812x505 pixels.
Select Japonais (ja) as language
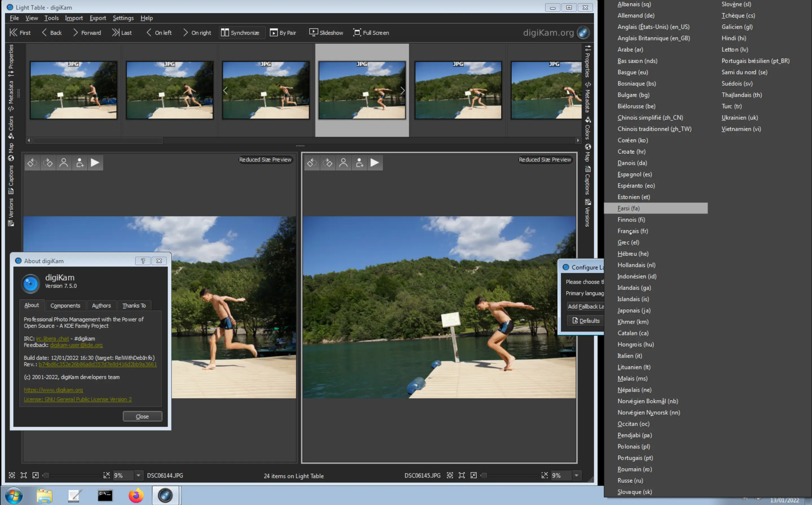click(x=634, y=310)
